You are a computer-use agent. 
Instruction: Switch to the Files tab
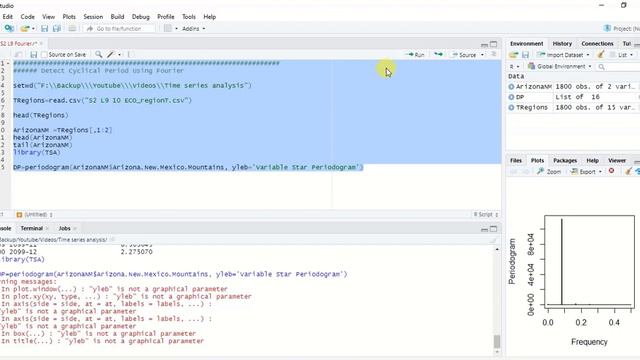(x=516, y=160)
